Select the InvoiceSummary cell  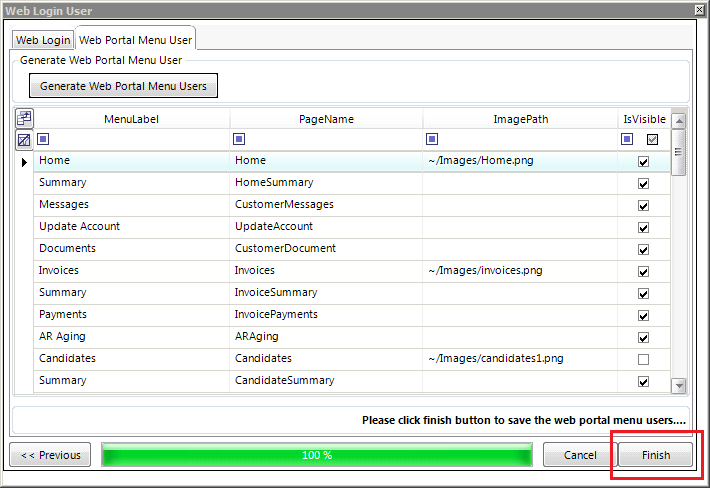click(x=326, y=293)
